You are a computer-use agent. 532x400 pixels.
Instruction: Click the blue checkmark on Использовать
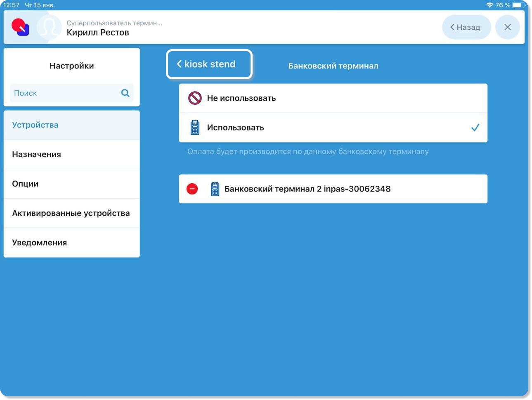(475, 128)
